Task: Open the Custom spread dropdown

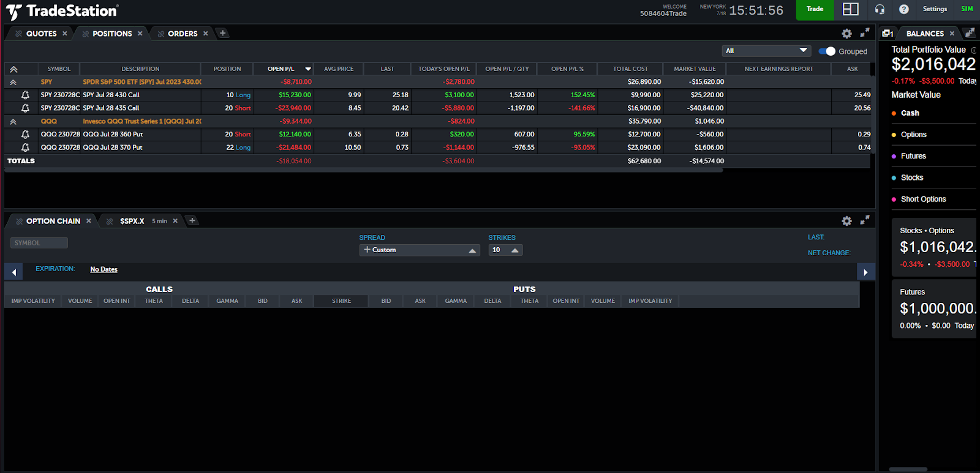Action: click(x=420, y=250)
